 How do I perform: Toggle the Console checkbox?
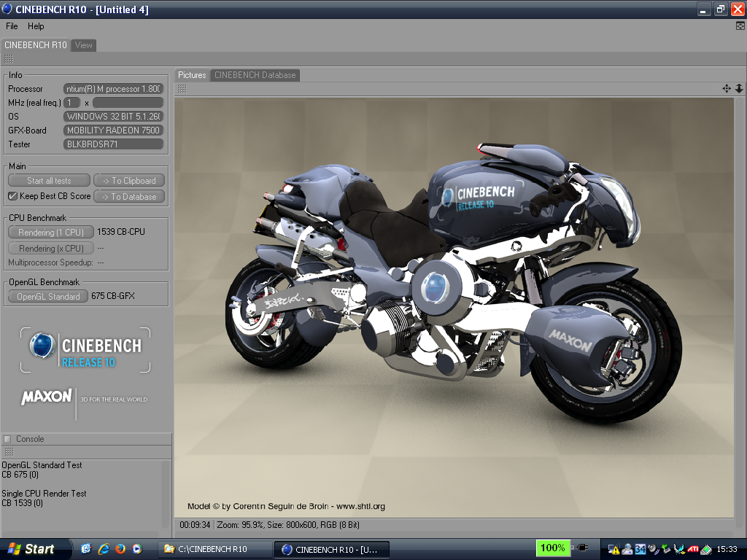(x=7, y=439)
